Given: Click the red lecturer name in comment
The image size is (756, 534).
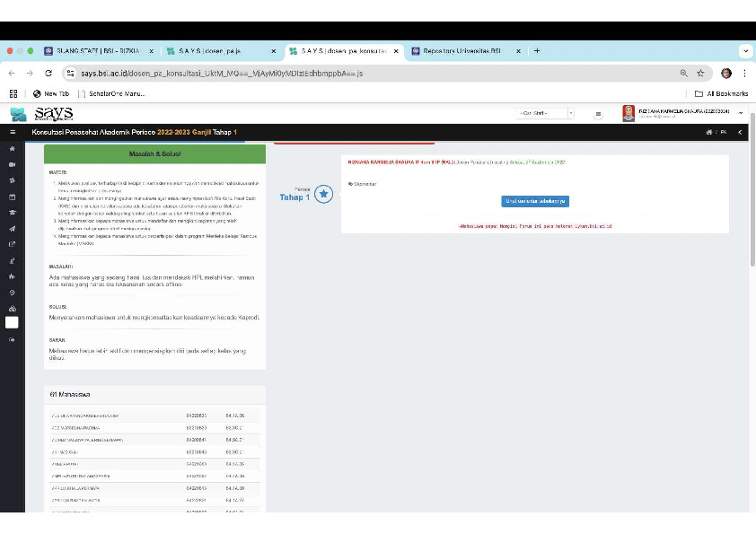Looking at the screenshot, I should (x=401, y=162).
